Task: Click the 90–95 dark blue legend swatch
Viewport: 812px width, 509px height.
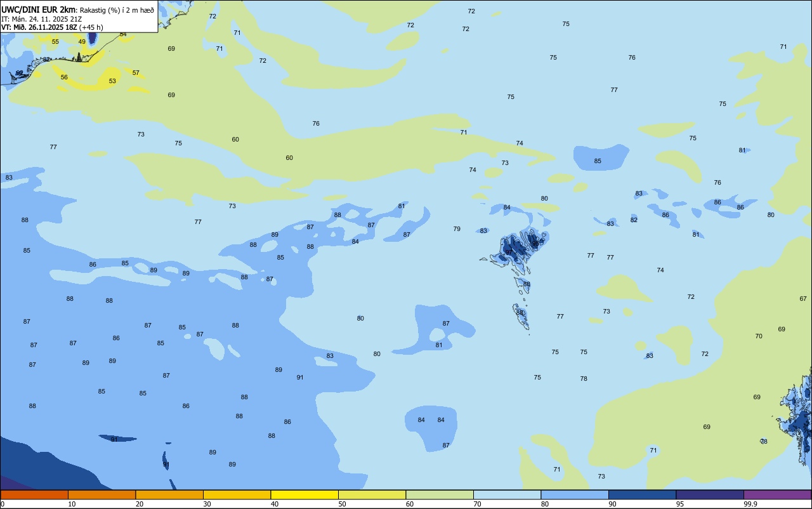Action: coord(642,494)
